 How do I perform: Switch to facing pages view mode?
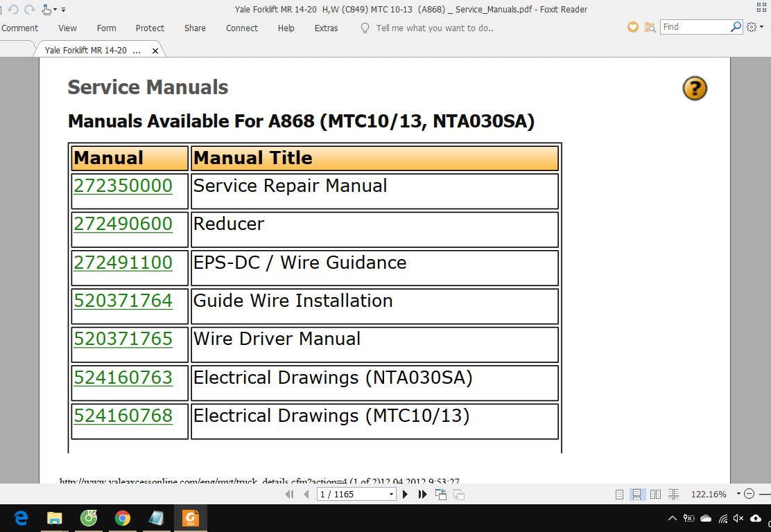coord(655,494)
